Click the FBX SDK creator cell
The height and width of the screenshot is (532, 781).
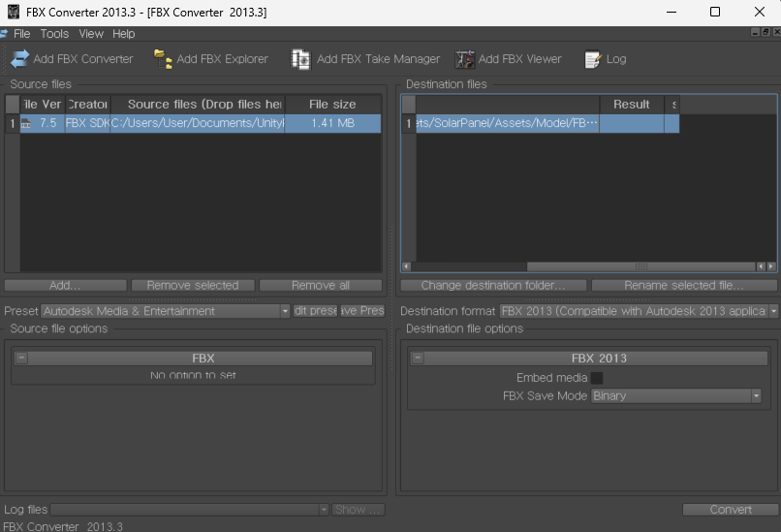[87, 123]
